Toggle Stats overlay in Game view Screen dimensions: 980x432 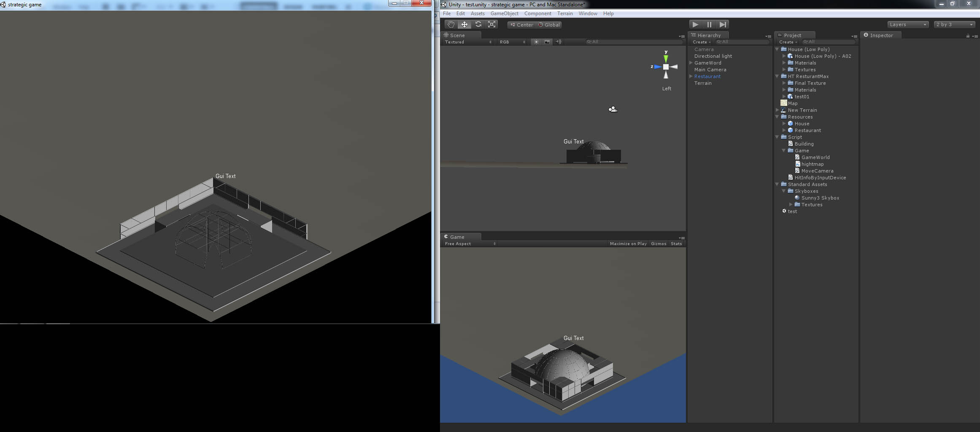(x=676, y=243)
